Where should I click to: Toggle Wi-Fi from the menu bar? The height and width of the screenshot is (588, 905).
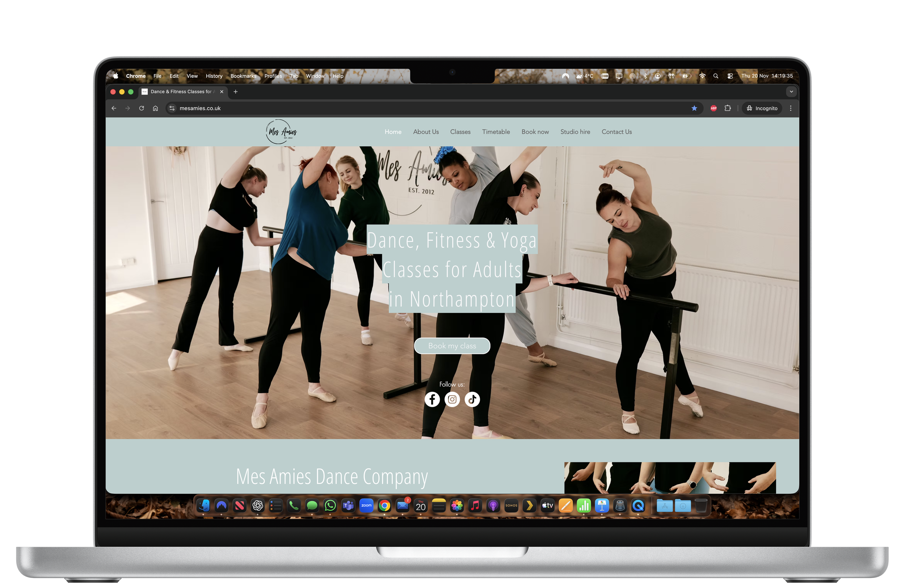[702, 76]
